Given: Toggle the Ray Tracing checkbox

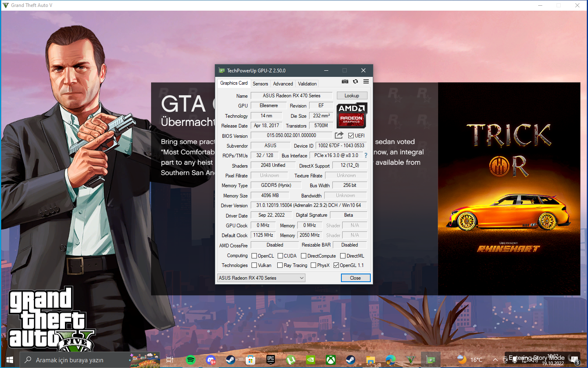Looking at the screenshot, I should click(280, 265).
